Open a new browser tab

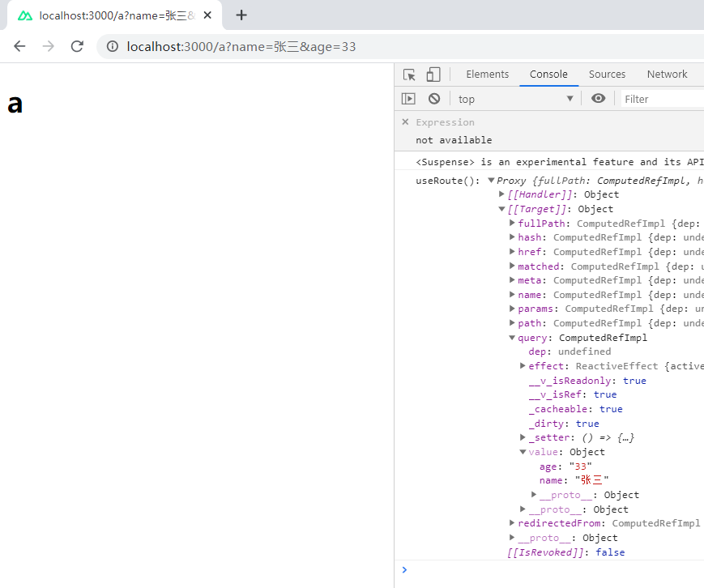click(241, 15)
